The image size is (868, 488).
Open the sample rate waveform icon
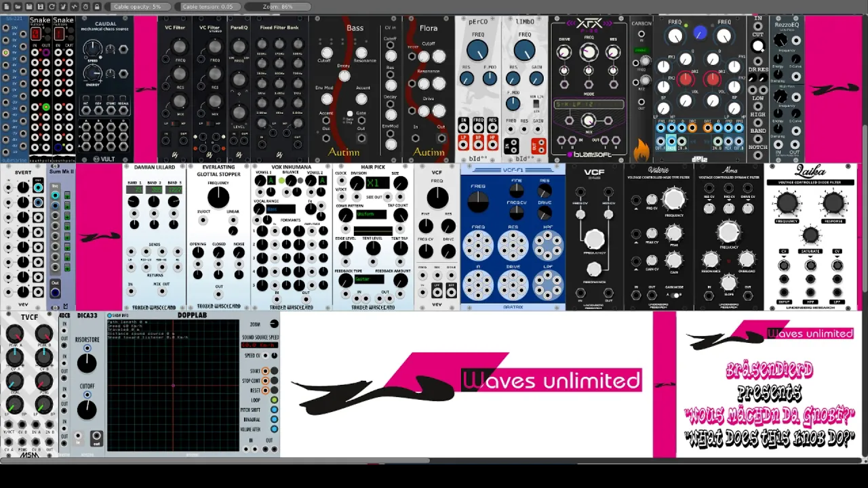(74, 6)
